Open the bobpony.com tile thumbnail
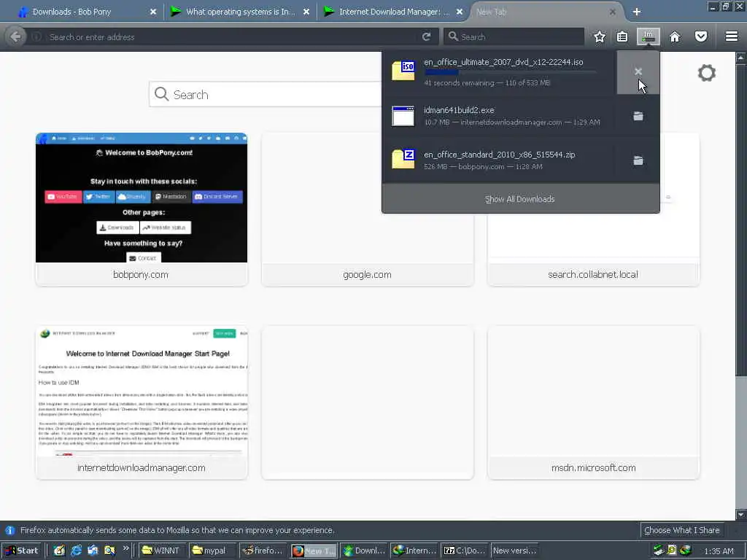Viewport: 747px width, 560px height. pyautogui.click(x=142, y=198)
